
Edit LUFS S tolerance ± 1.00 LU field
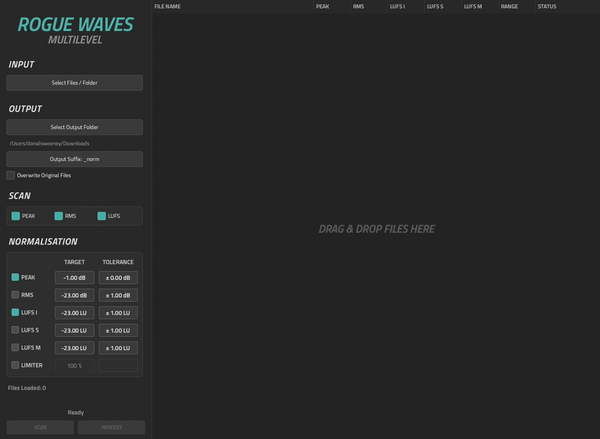[118, 330]
